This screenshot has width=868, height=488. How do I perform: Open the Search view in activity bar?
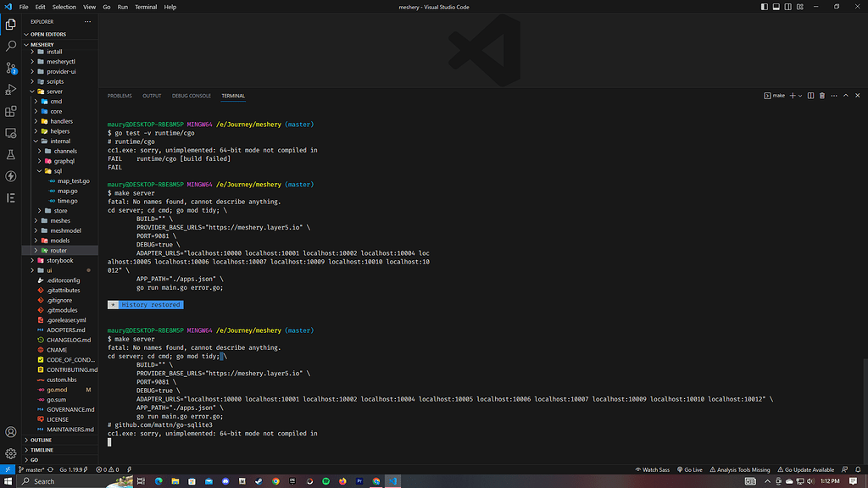(x=10, y=46)
